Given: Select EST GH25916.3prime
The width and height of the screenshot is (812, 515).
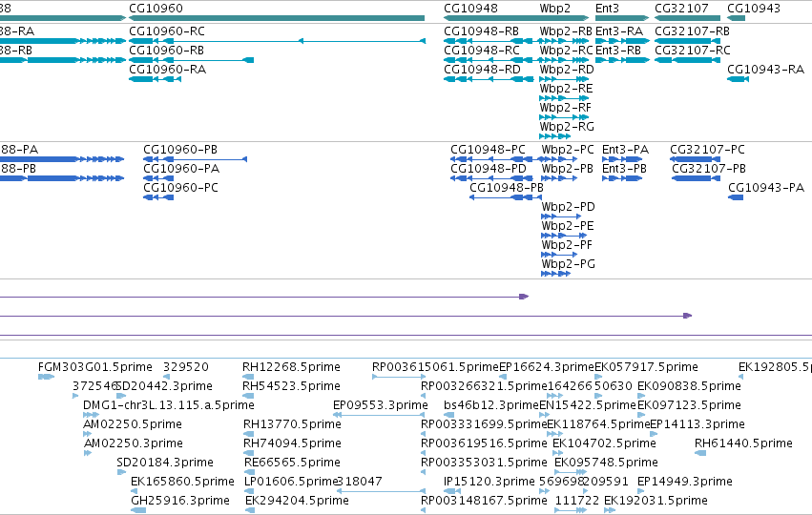Looking at the screenshot, I should tap(179, 501).
